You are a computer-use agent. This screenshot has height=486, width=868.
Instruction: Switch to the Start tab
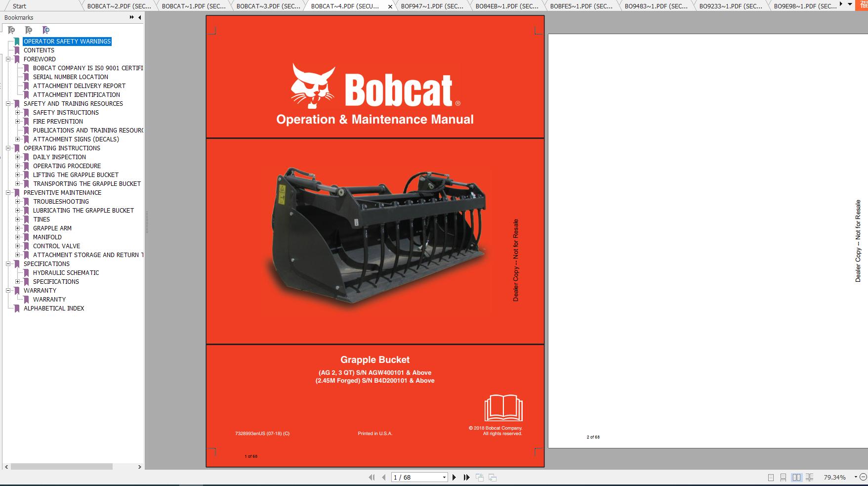(x=18, y=6)
